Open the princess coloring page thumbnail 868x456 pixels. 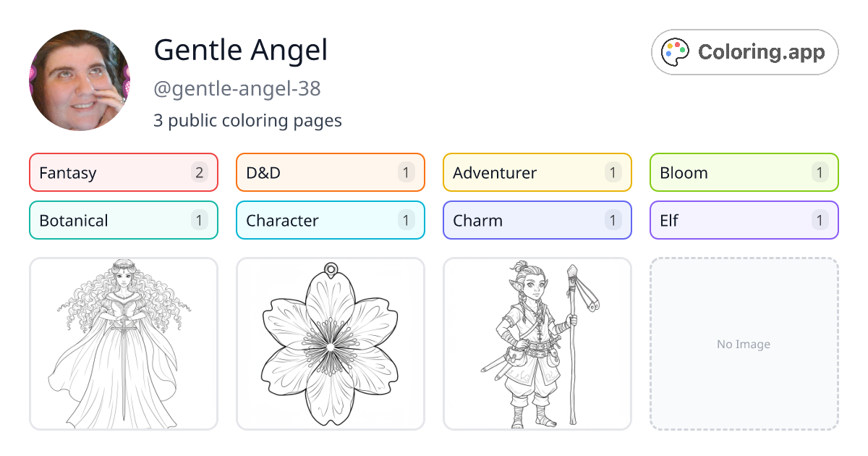[x=123, y=343]
